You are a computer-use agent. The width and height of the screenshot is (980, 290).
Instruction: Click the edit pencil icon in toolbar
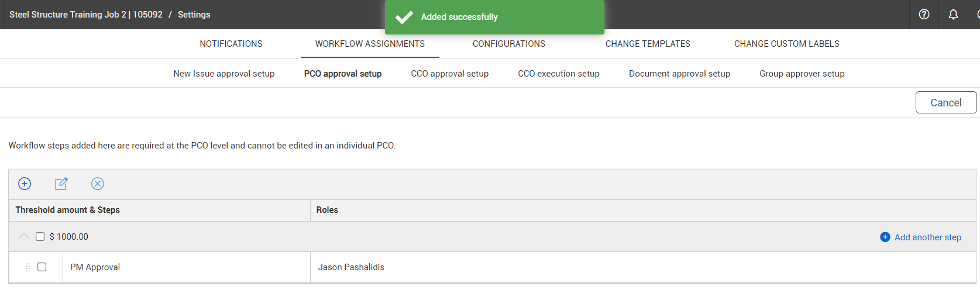61,184
